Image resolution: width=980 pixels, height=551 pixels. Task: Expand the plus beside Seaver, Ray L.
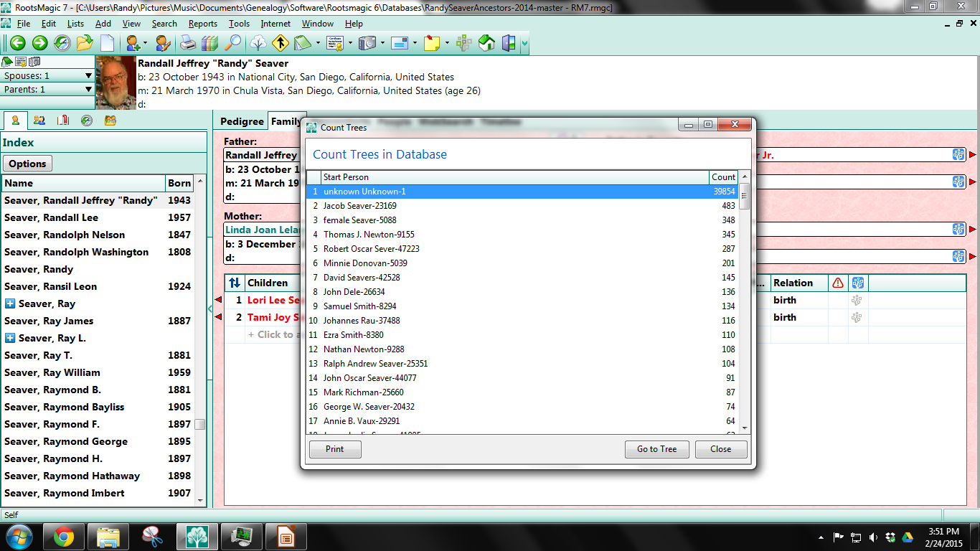tap(10, 338)
